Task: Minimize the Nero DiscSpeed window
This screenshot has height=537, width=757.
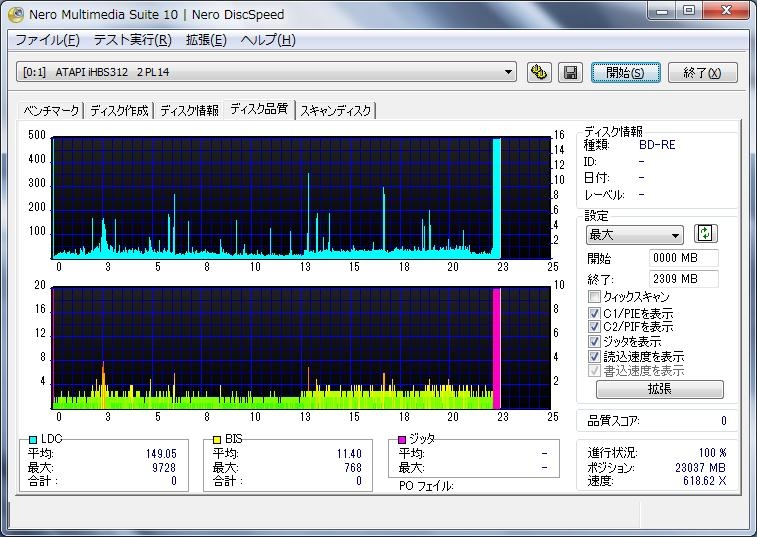Action: [662, 11]
